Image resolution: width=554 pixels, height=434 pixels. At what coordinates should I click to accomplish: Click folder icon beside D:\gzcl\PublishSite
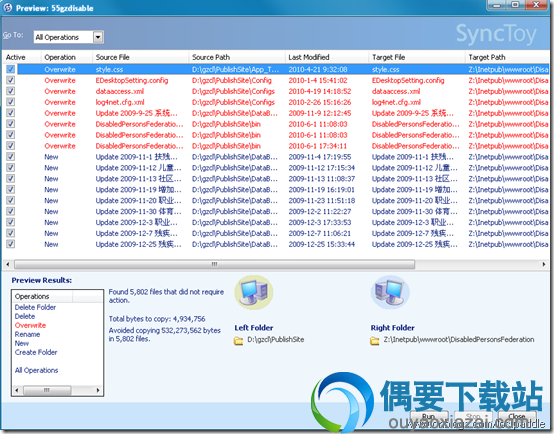pyautogui.click(x=238, y=340)
